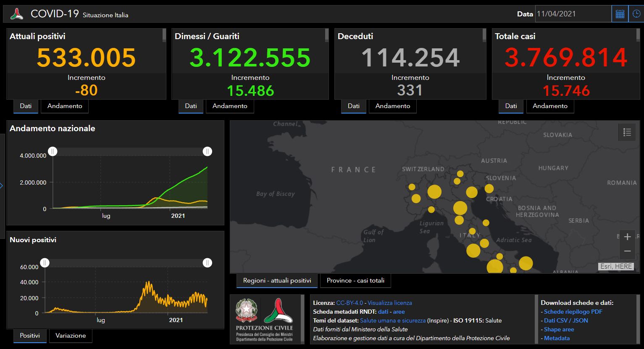The width and height of the screenshot is (644, 349).
Task: Download Dati CSV / JSON link
Action: [566, 320]
